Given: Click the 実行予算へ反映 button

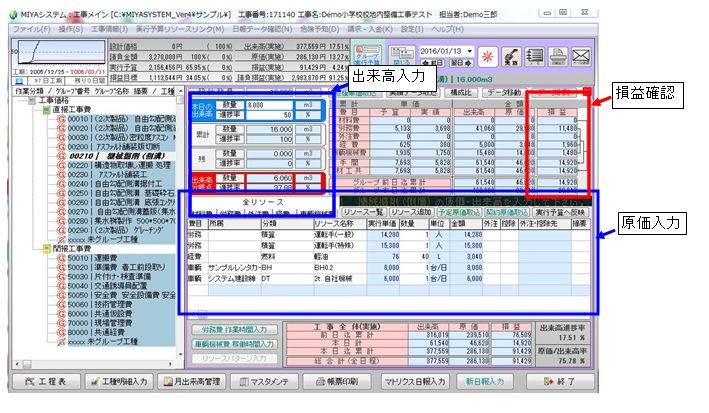Looking at the screenshot, I should 560,212.
